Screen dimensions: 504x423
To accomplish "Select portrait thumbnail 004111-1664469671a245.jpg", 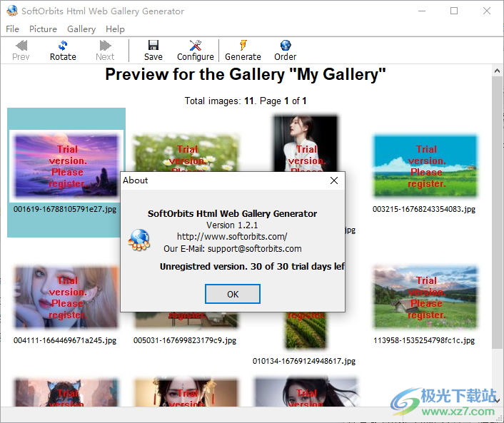I will (x=66, y=297).
